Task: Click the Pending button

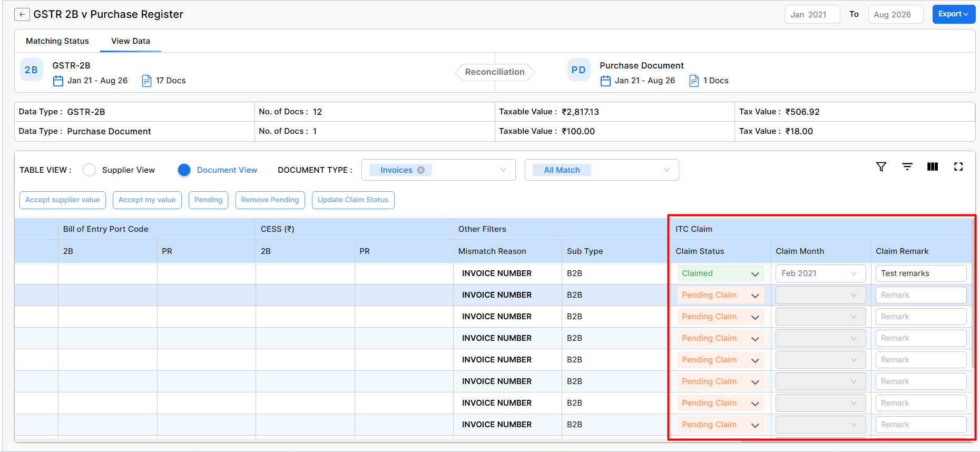Action: point(208,200)
